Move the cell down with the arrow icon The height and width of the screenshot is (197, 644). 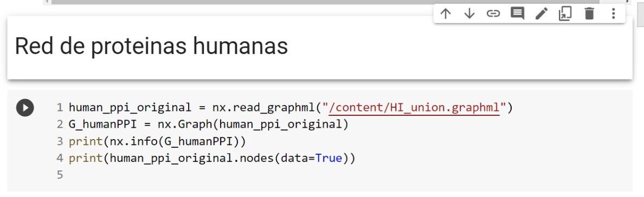469,14
